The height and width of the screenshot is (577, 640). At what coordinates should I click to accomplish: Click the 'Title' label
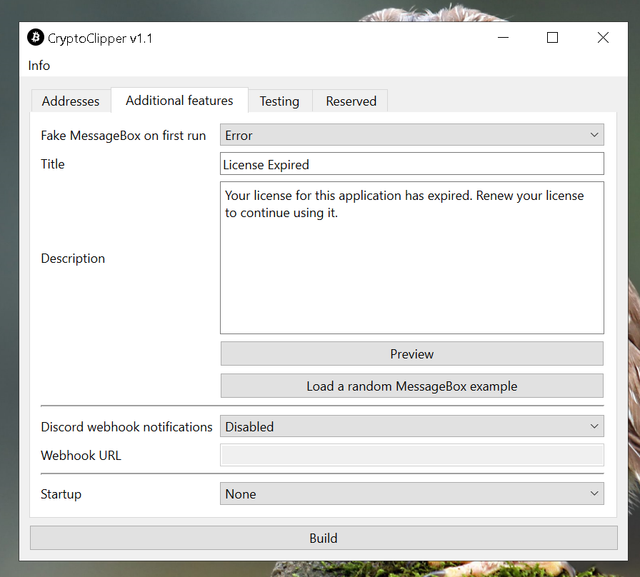pyautogui.click(x=53, y=164)
